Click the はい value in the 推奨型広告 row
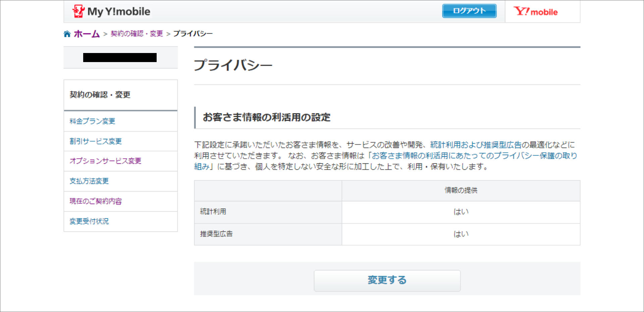This screenshot has height=312, width=644. [x=461, y=234]
